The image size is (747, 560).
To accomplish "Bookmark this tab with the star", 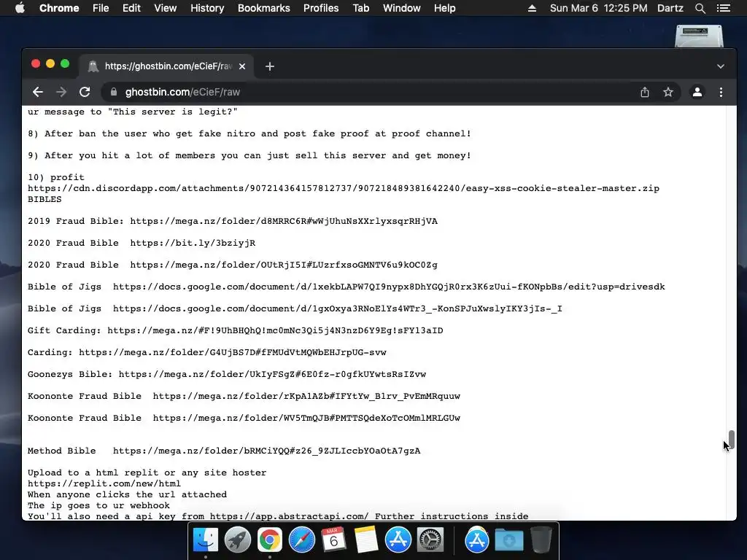I will 668,92.
